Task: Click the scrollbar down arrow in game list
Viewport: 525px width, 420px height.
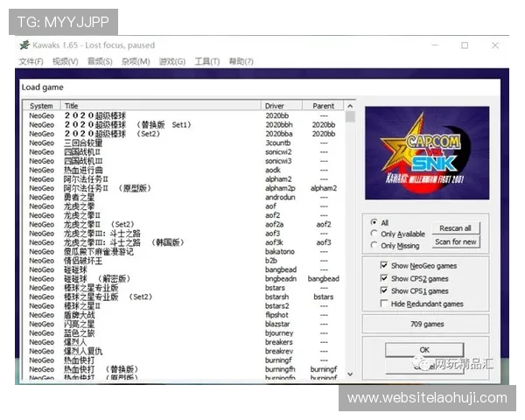Action: pos(350,374)
